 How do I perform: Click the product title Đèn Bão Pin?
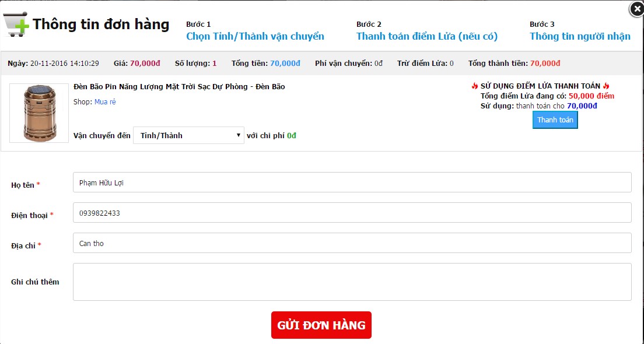[179, 87]
